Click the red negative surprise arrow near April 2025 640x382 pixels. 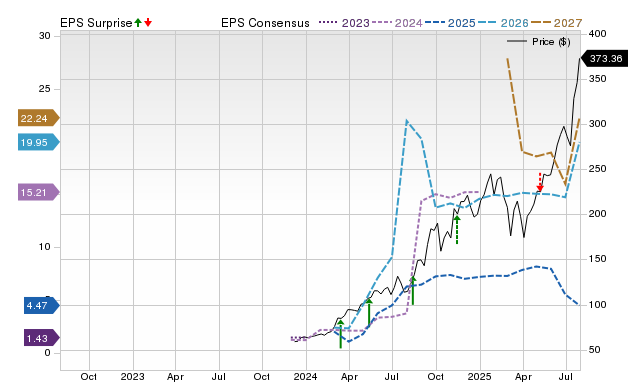[x=540, y=182]
